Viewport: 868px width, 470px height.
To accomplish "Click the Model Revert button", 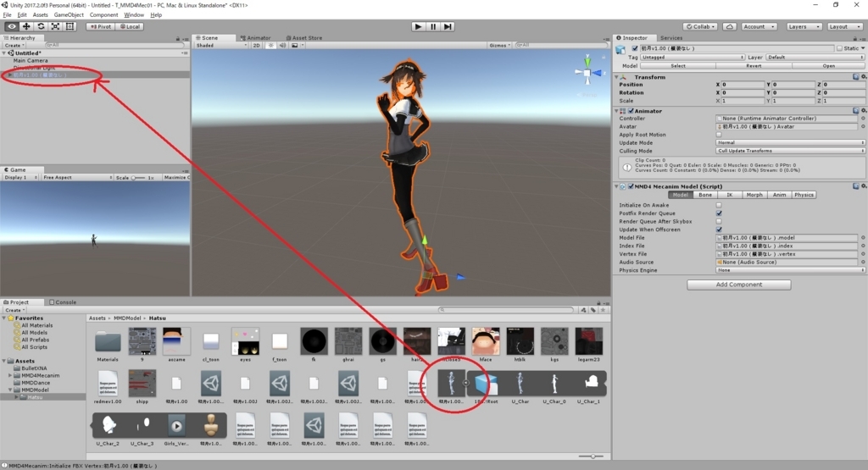I will [x=754, y=66].
